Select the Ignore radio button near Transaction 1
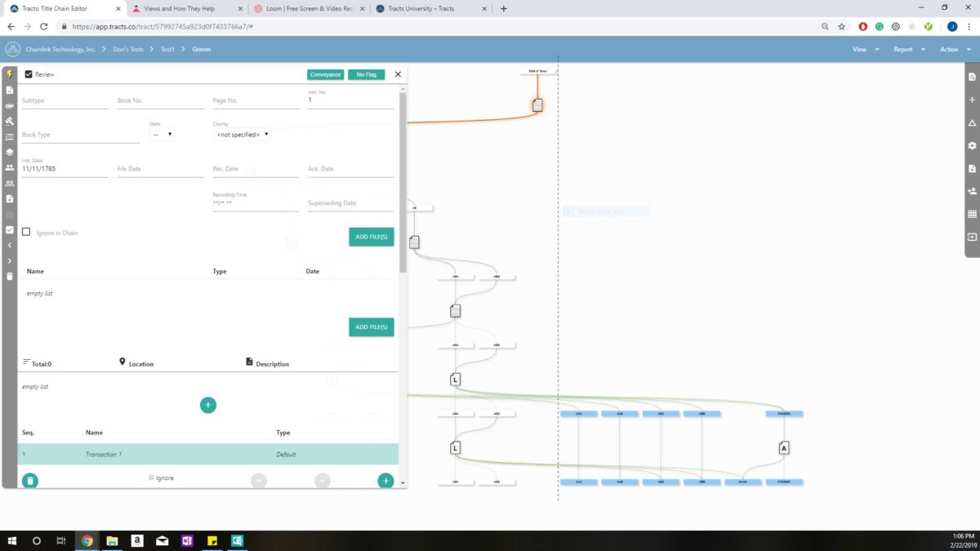Screen dimensions: 980x551 (151, 478)
